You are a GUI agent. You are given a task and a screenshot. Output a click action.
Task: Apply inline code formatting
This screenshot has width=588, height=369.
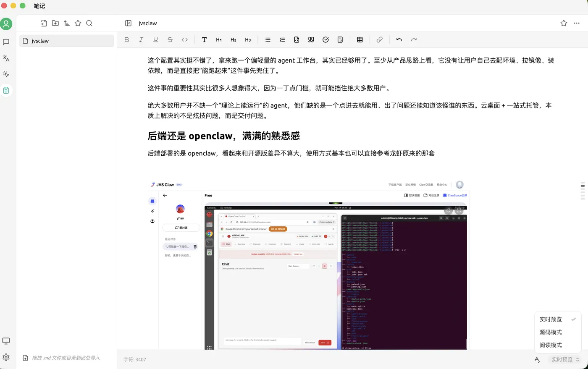[184, 39]
